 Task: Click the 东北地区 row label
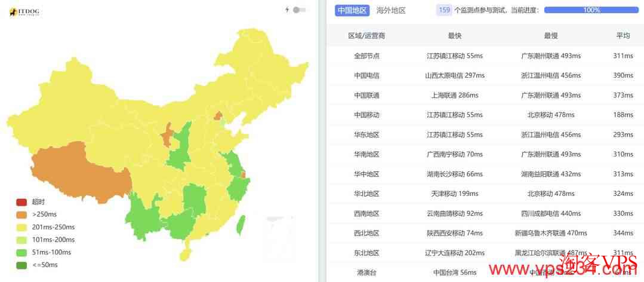point(367,253)
